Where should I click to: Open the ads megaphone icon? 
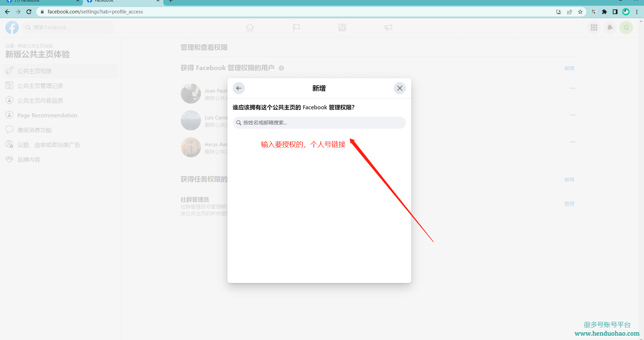[388, 27]
